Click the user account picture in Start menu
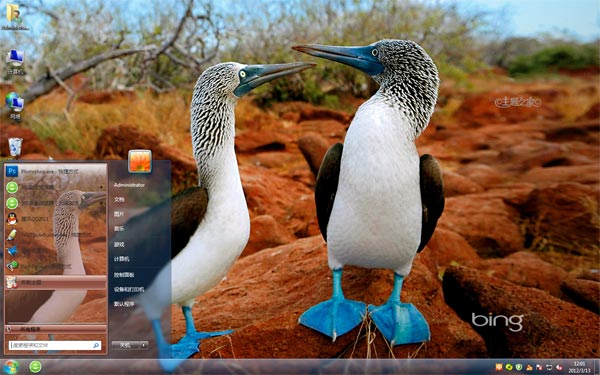This screenshot has width=600, height=375. tap(140, 161)
